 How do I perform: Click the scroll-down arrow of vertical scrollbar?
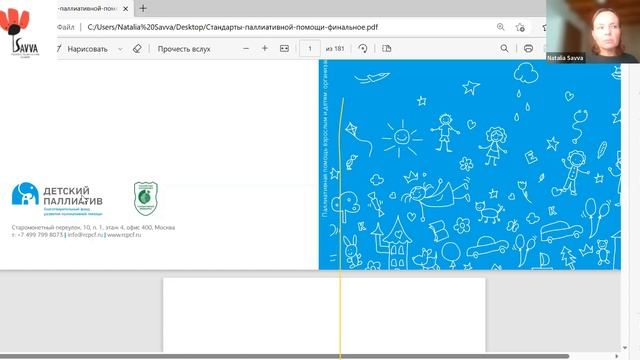(x=625, y=348)
